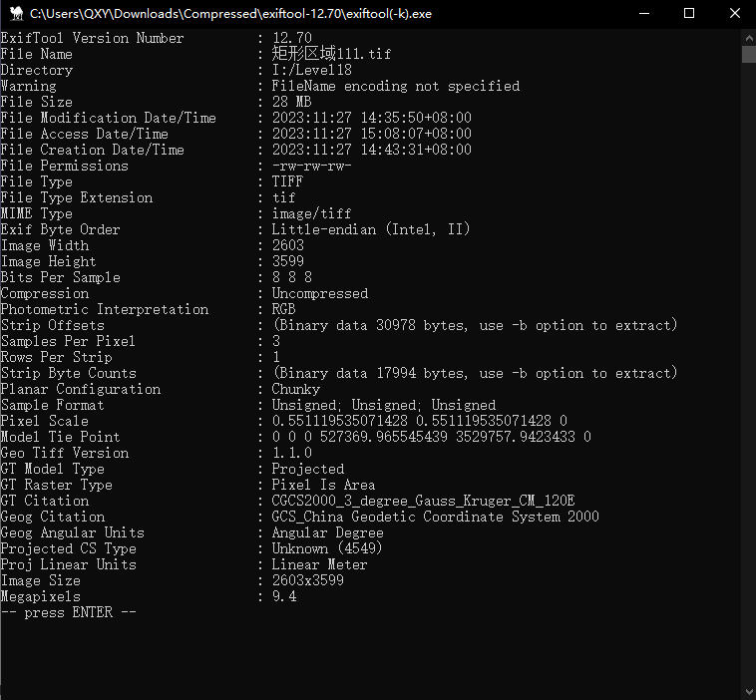
Task: Click the GT Citation CGCS2000 value
Action: [x=423, y=501]
